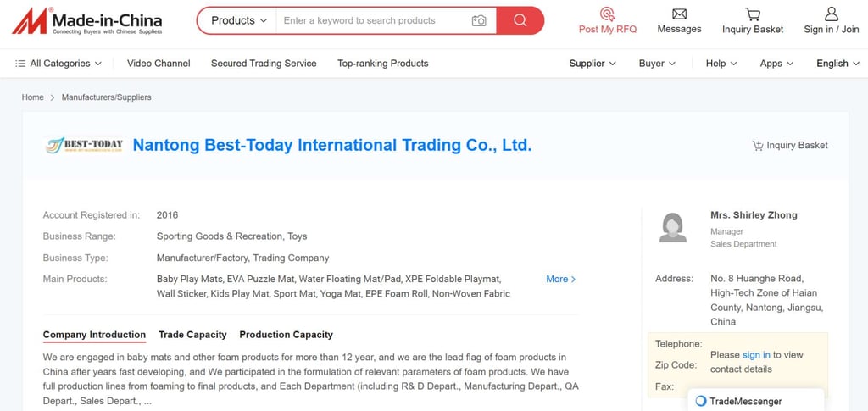
Task: Open Inquiry Basket cart icon in header
Action: coord(753,14)
